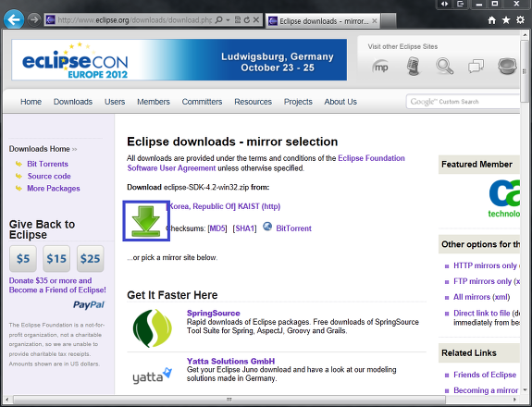532x407 pixels.
Task: Open Eclipse Foundation Software User Agreement link
Action: click(x=266, y=163)
